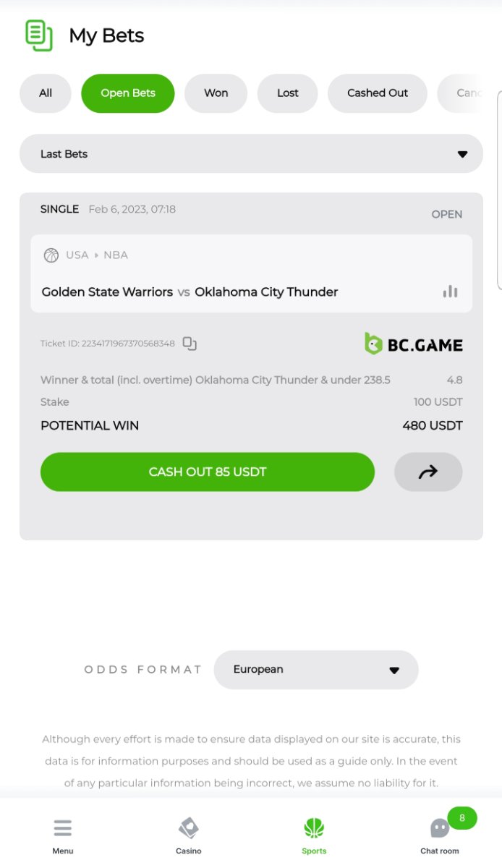
Task: Click the NBA basketball league icon
Action: 51,255
